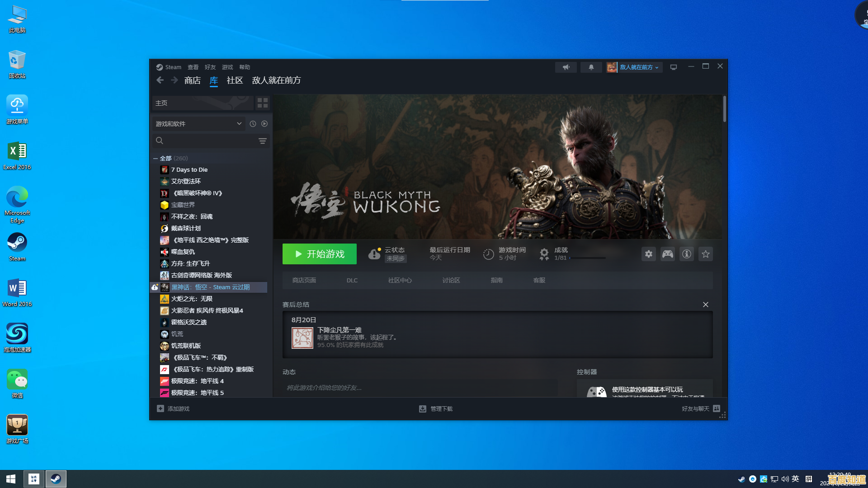Switch library to grid view icon

coord(263,103)
